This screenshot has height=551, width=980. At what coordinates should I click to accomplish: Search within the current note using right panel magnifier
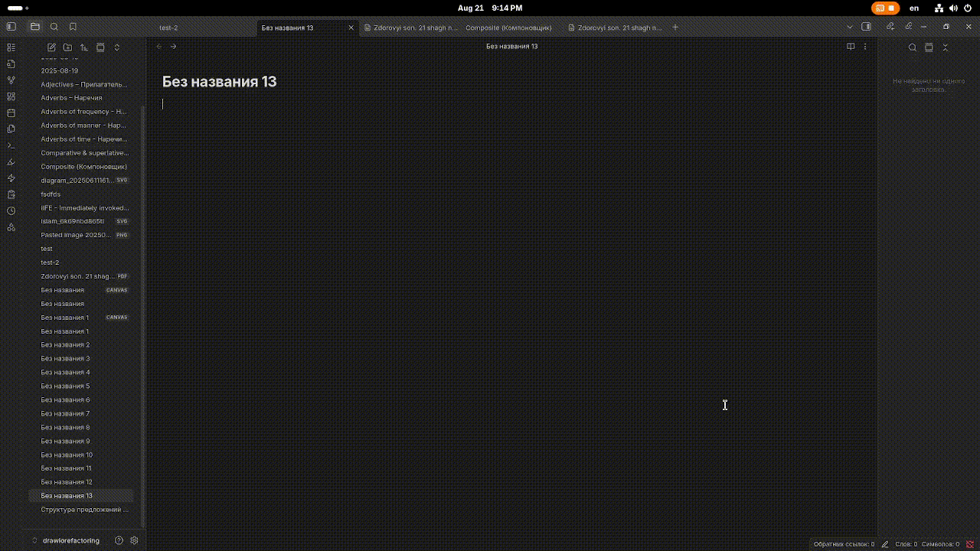click(x=912, y=47)
